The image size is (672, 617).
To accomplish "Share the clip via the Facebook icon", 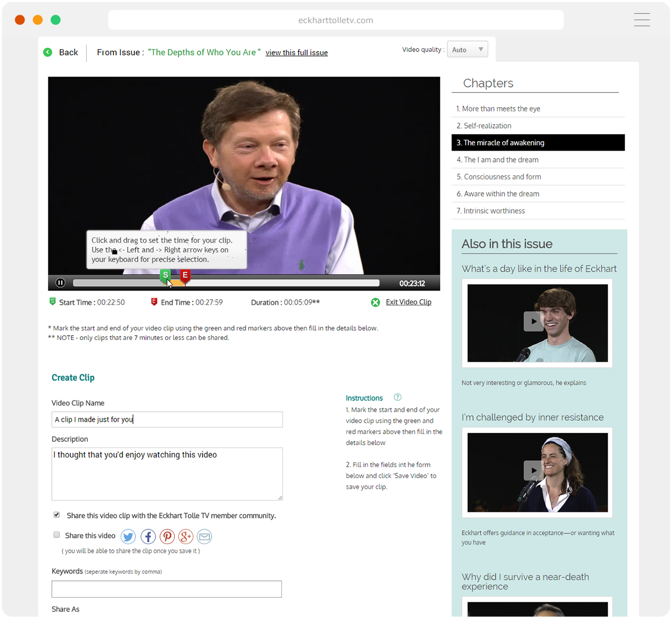I will [x=148, y=537].
